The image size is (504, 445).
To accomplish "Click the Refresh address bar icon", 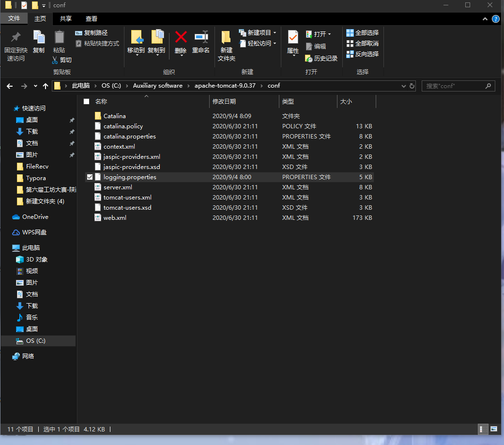I will click(412, 86).
